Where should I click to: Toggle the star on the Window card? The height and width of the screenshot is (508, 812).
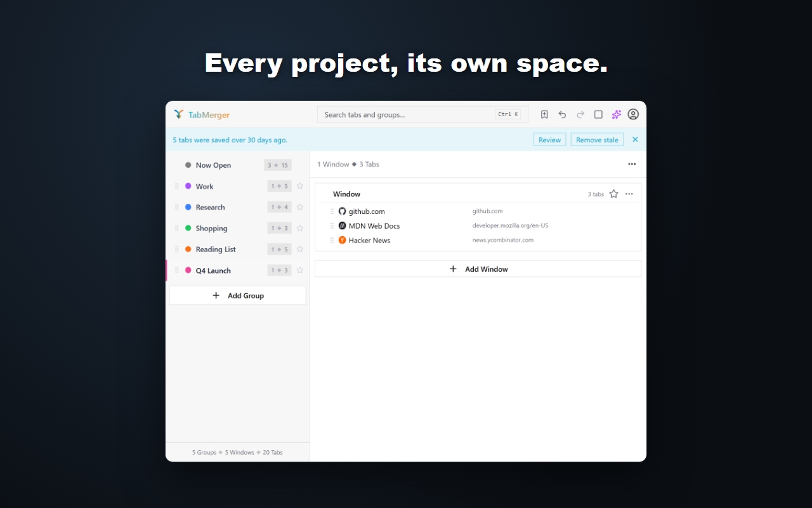[x=613, y=194]
